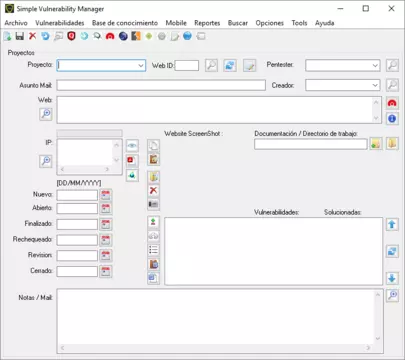Click the search button right of the Creador dropdown
Image resolution: width=405 pixels, height=360 pixels.
tap(392, 85)
